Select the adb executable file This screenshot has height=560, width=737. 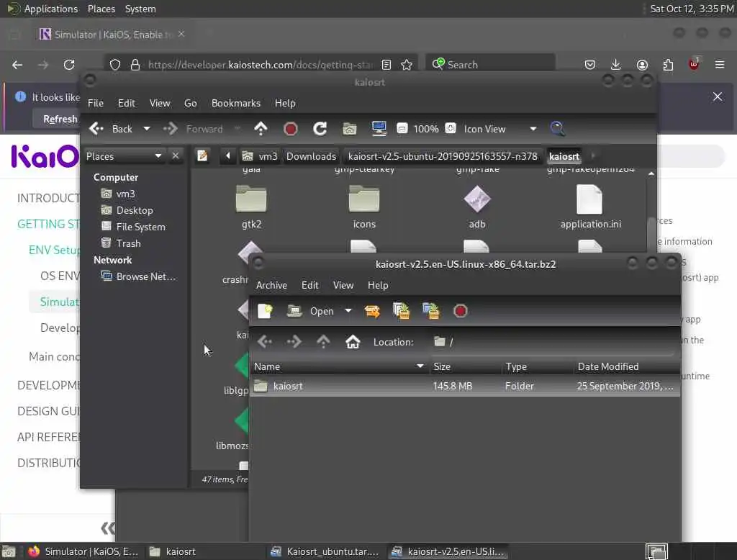(477, 207)
